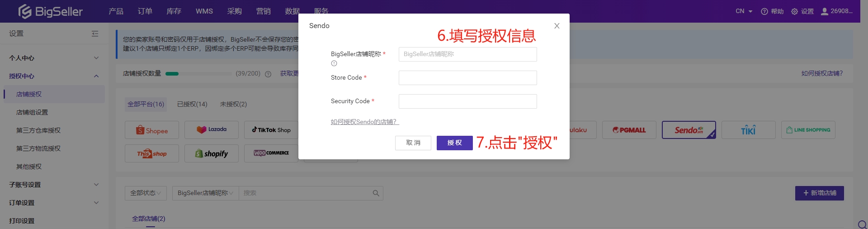Focus the Security Code input field
This screenshot has width=868, height=229.
(x=468, y=101)
